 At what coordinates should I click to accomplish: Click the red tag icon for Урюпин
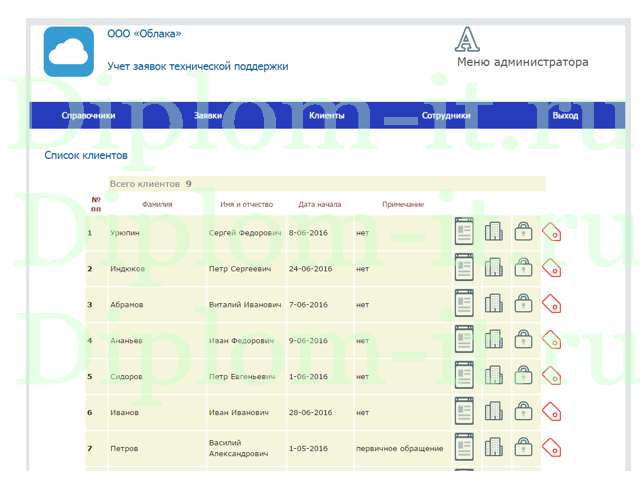(551, 232)
